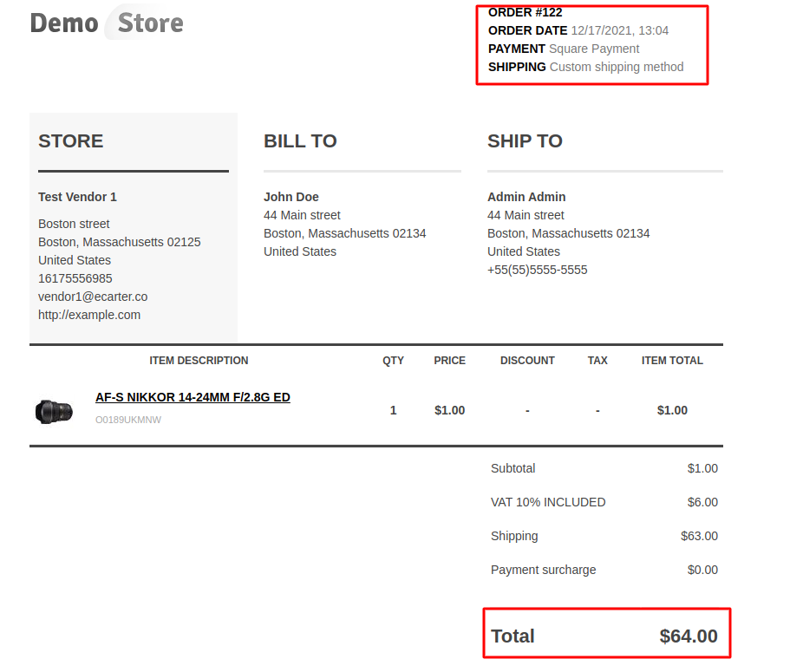The height and width of the screenshot is (672, 803).
Task: Click the Nikkor lens product thumbnail
Action: click(54, 410)
